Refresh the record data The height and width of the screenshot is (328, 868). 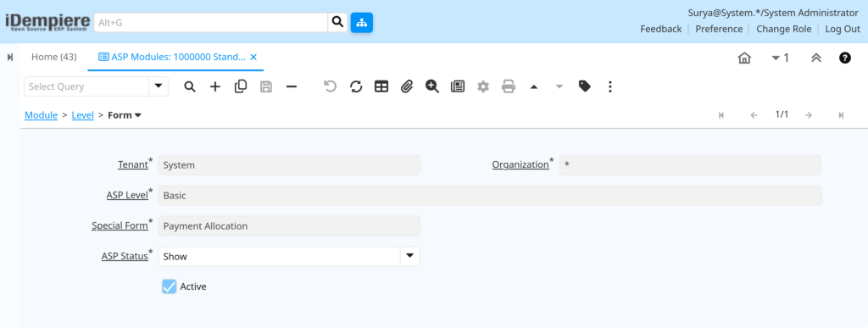(x=356, y=86)
